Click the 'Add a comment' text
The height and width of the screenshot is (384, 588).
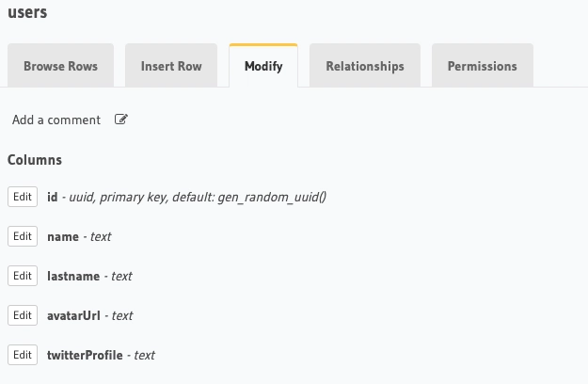tap(56, 120)
